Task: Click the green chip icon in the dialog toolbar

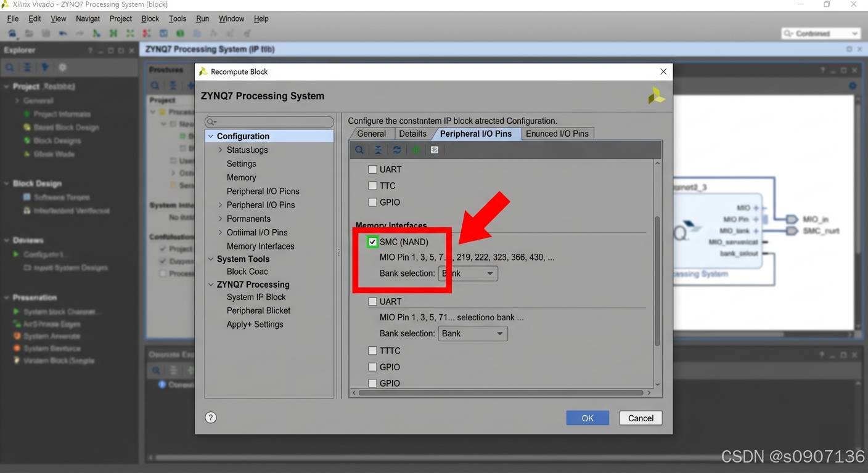Action: click(416, 150)
